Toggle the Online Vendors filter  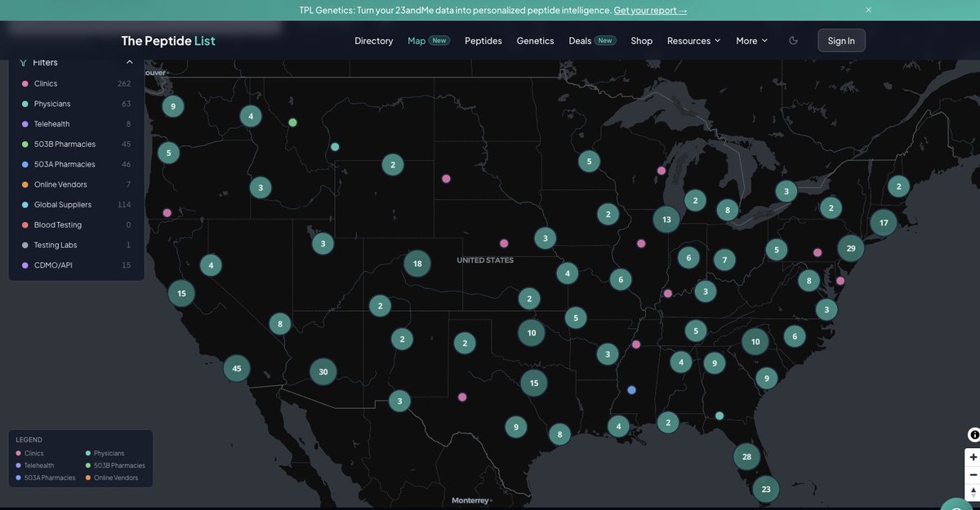(77, 184)
